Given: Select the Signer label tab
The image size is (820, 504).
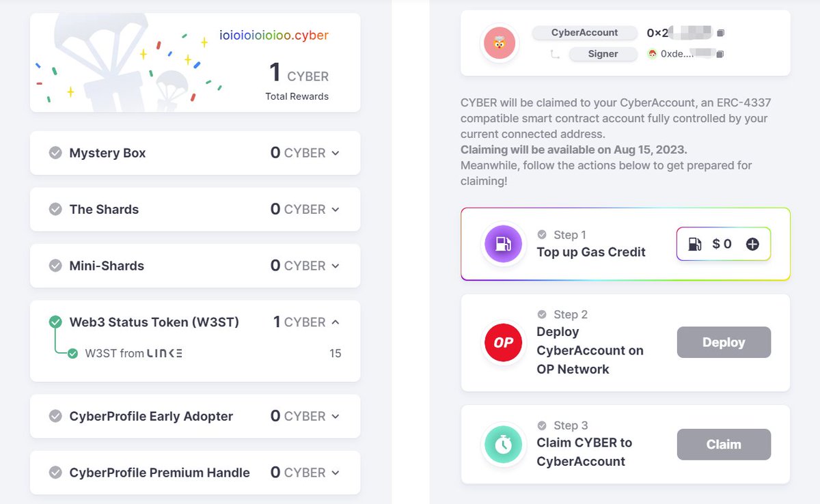Looking at the screenshot, I should (x=603, y=54).
